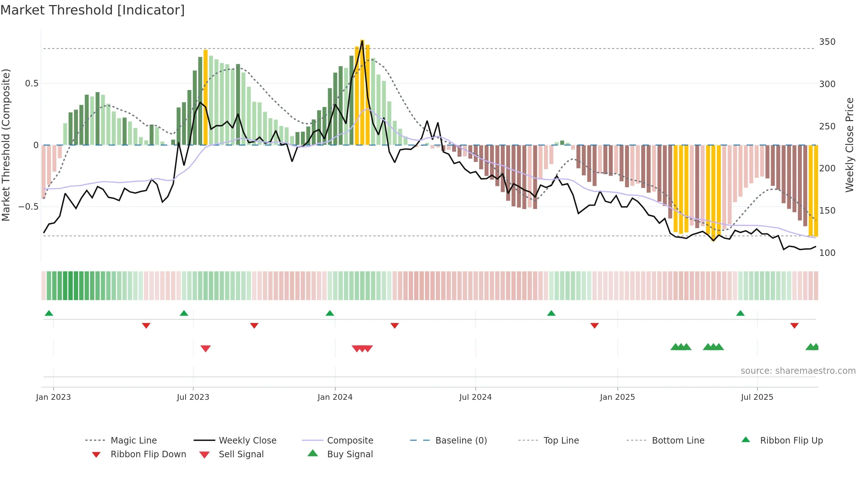This screenshot has width=868, height=488.
Task: Click the Market Threshold (Composite) axis title
Action: pos(6,145)
